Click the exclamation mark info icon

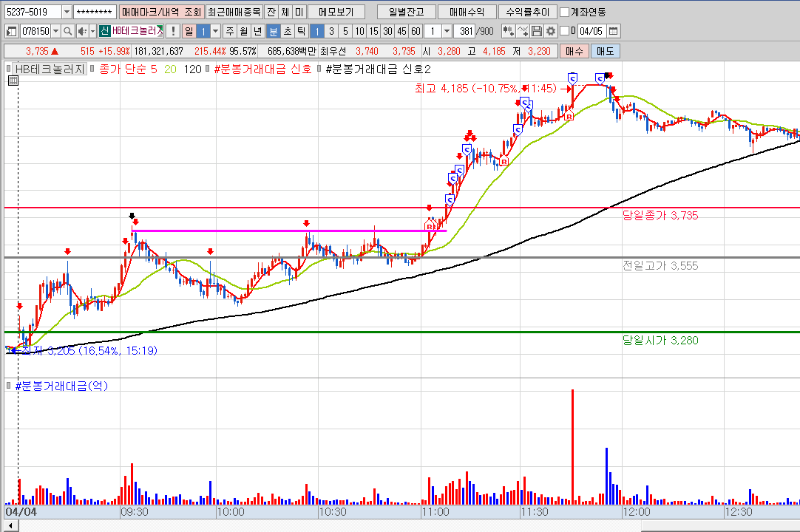click(x=173, y=31)
